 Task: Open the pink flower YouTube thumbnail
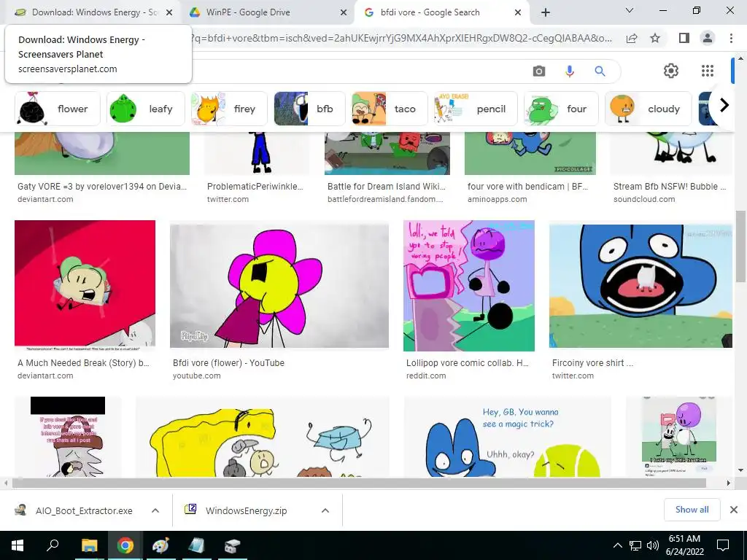[279, 286]
